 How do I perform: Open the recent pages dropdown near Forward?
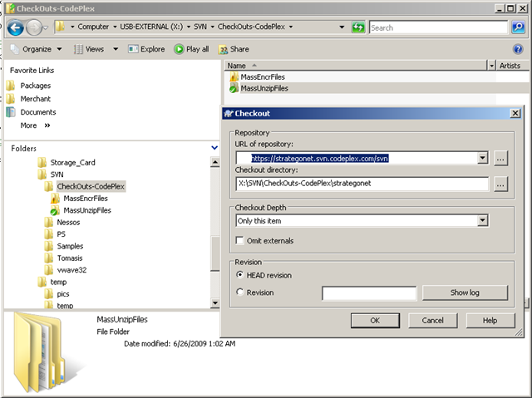click(x=46, y=27)
